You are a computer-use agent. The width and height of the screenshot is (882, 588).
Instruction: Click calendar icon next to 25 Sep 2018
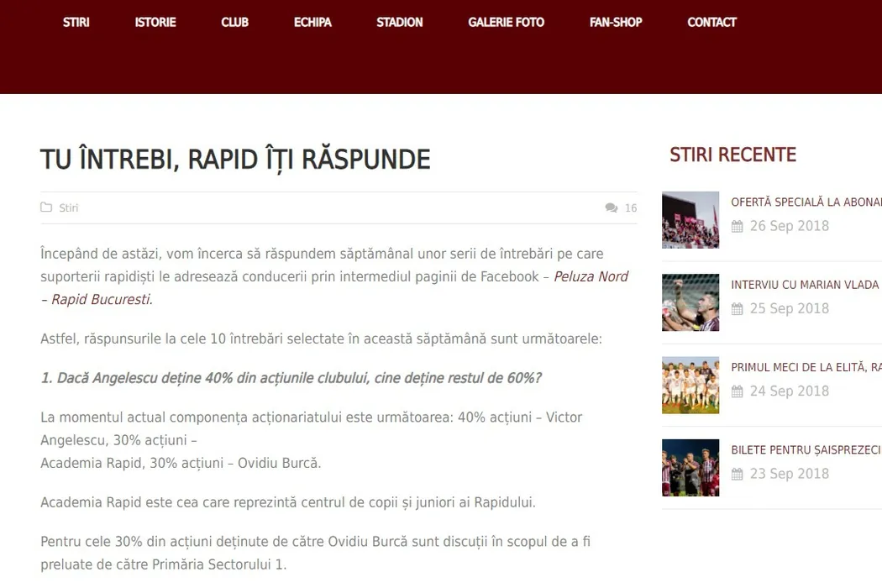point(738,308)
